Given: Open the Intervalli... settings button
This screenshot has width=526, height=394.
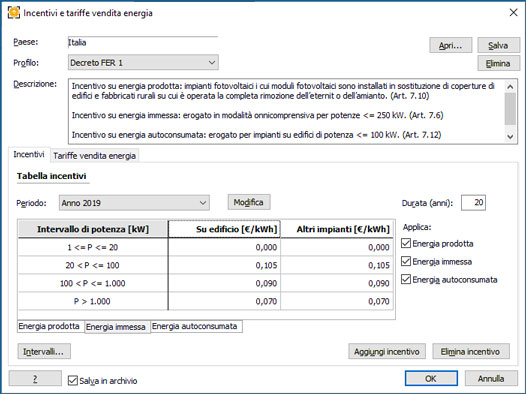Looking at the screenshot, I should (x=44, y=351).
